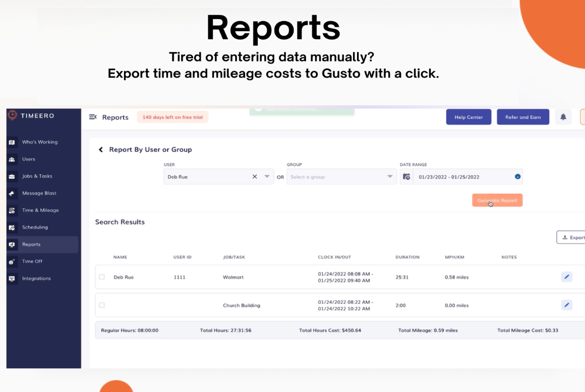
Task: Click the NAME column header
Action: pyautogui.click(x=120, y=257)
